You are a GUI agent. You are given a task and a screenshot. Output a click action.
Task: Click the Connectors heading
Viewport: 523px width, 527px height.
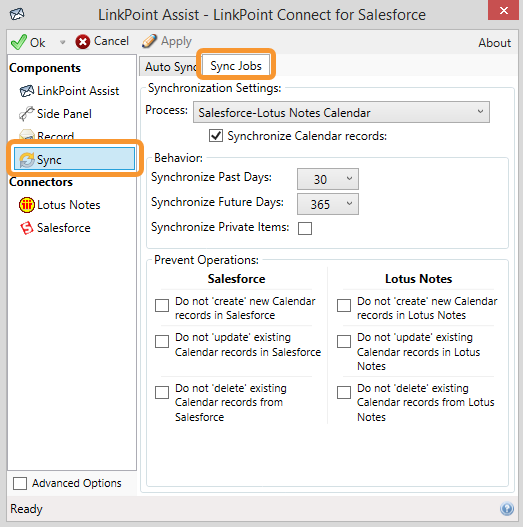click(x=41, y=182)
